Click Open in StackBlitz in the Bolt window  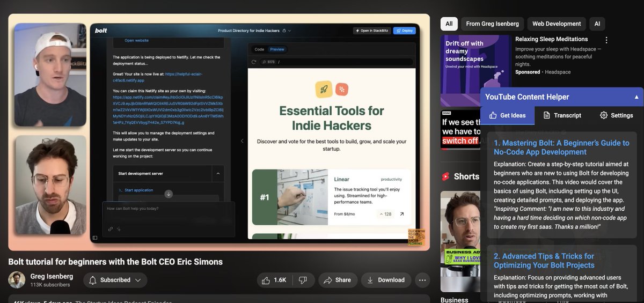[371, 31]
